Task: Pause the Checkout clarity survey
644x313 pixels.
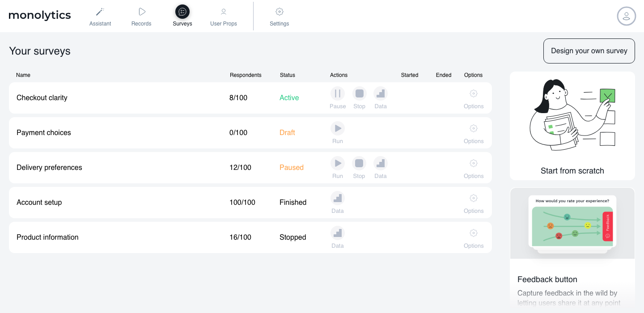Action: [338, 93]
